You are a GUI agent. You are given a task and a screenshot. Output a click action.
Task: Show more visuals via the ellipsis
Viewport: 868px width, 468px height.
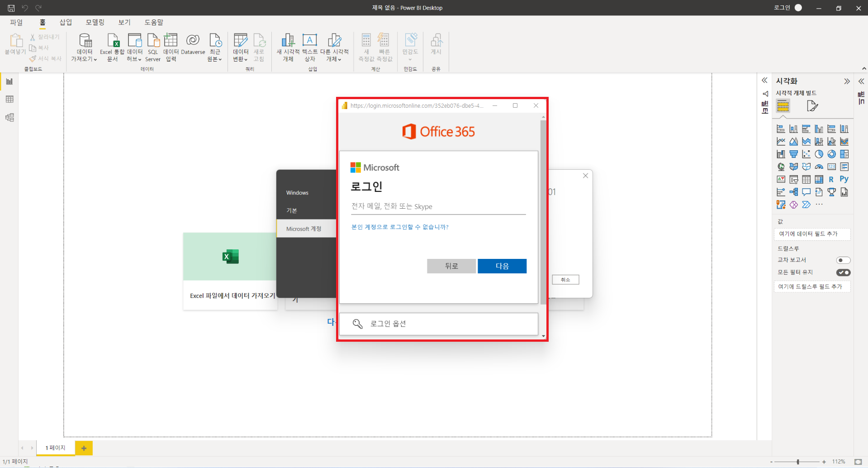(819, 205)
